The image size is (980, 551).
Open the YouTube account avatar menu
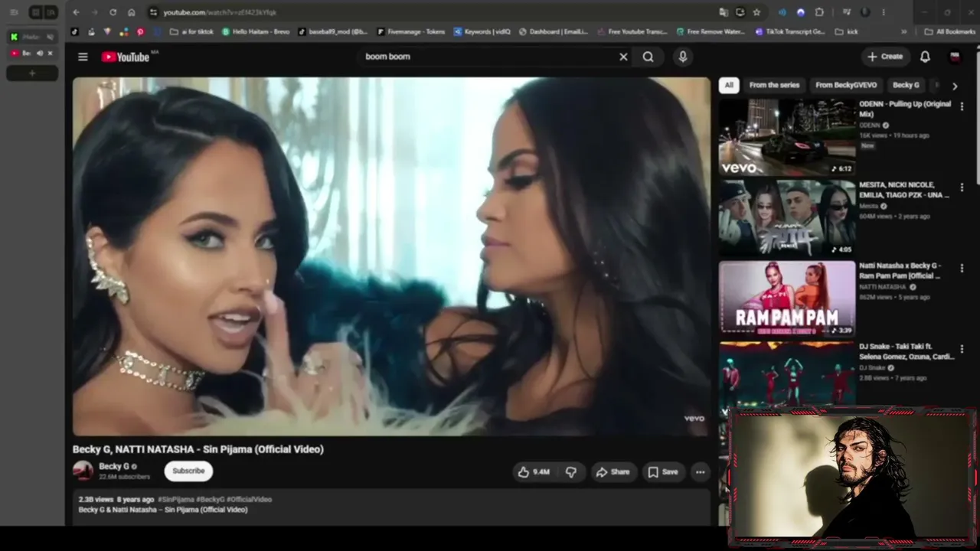click(955, 57)
